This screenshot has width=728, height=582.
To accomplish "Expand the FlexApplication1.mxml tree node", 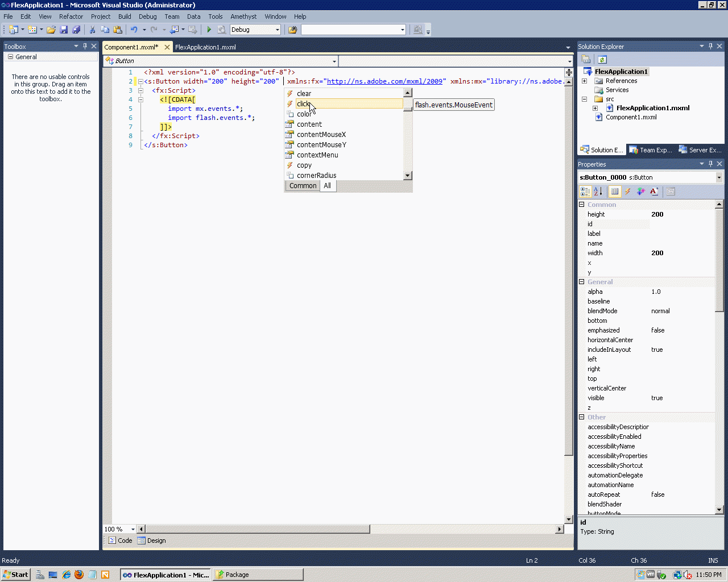I will pos(595,108).
